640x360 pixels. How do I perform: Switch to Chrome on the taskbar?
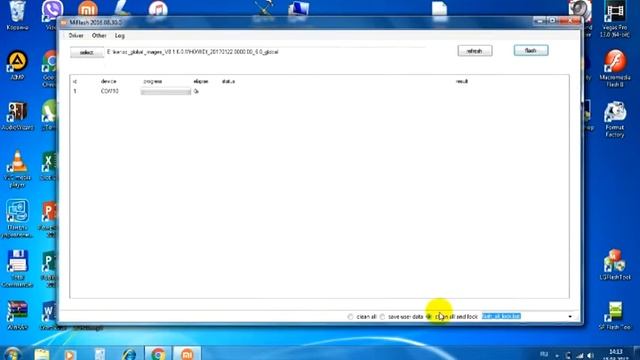pyautogui.click(x=158, y=353)
